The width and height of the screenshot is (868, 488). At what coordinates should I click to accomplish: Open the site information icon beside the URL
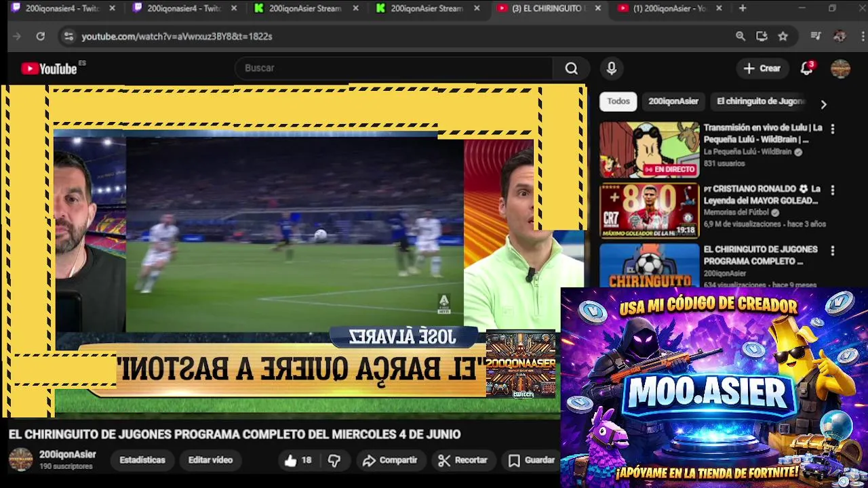click(x=68, y=37)
